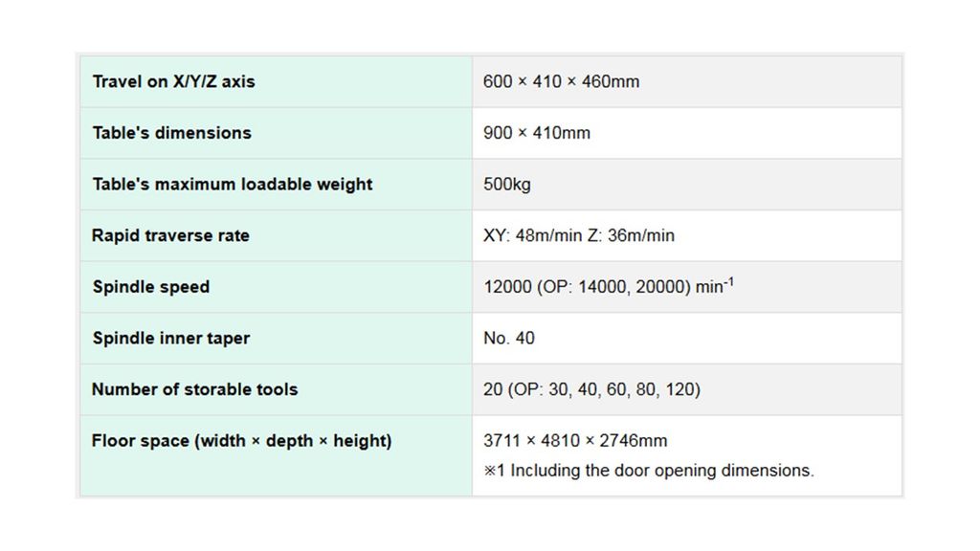The height and width of the screenshot is (551, 980).
Task: Click the 'Number of storable tools' label
Action: (194, 389)
